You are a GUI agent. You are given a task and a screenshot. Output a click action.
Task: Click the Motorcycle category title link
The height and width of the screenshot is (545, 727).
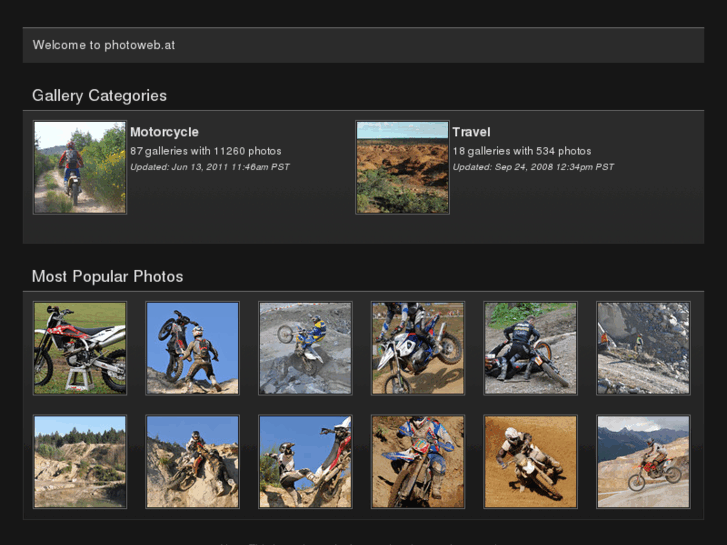pyautogui.click(x=164, y=132)
